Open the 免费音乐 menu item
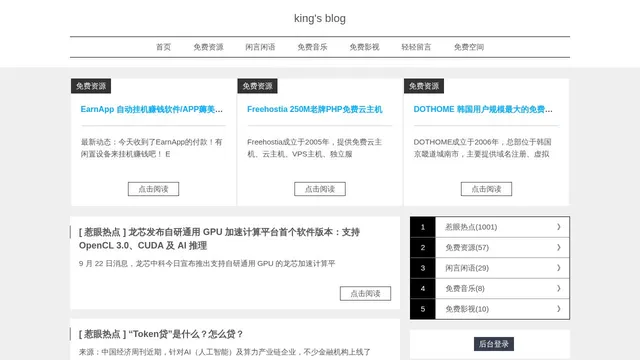The image size is (640, 360). point(312,47)
